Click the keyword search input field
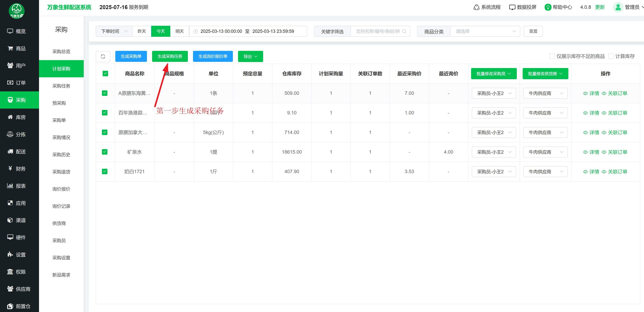Screen dimensions: 644x312 pos(377,31)
